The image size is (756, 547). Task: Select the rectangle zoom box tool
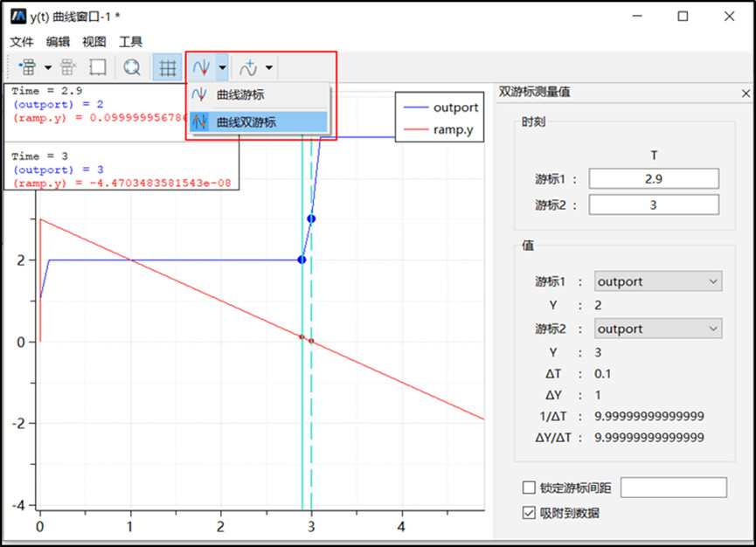pyautogui.click(x=97, y=67)
